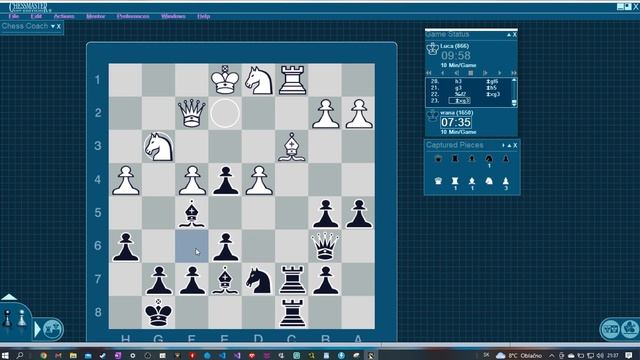Screen dimensions: 640x360
Task: Select the white king on E1
Action: pyautogui.click(x=225, y=80)
